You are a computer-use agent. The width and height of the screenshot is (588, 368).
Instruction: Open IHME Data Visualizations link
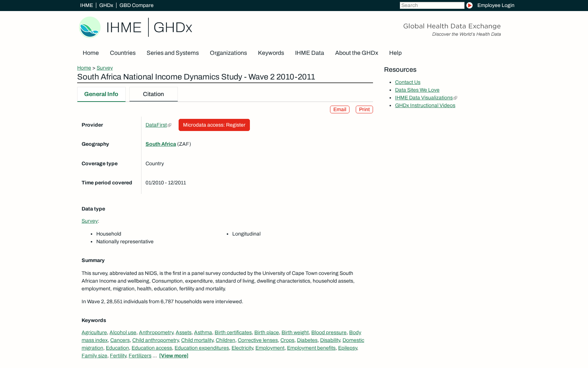(424, 98)
